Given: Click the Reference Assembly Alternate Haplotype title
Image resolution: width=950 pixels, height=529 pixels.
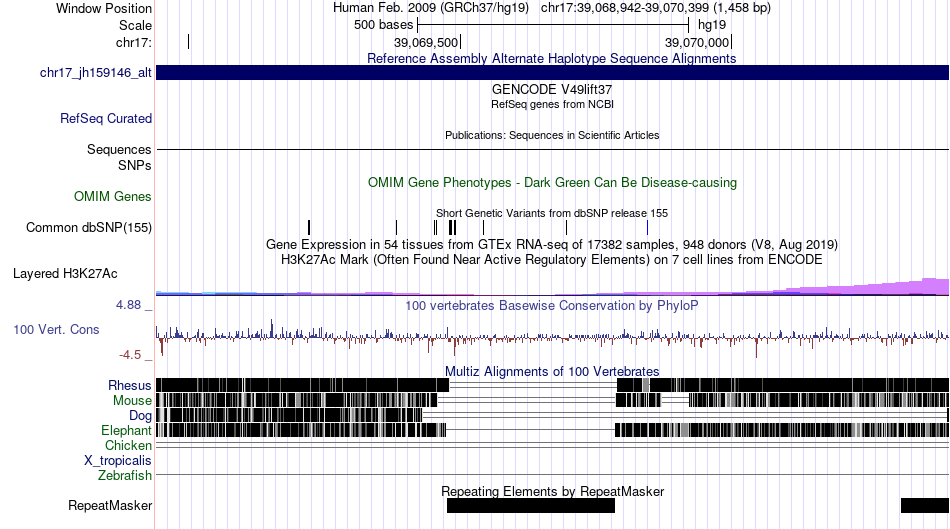Looking at the screenshot, I should (552, 58).
